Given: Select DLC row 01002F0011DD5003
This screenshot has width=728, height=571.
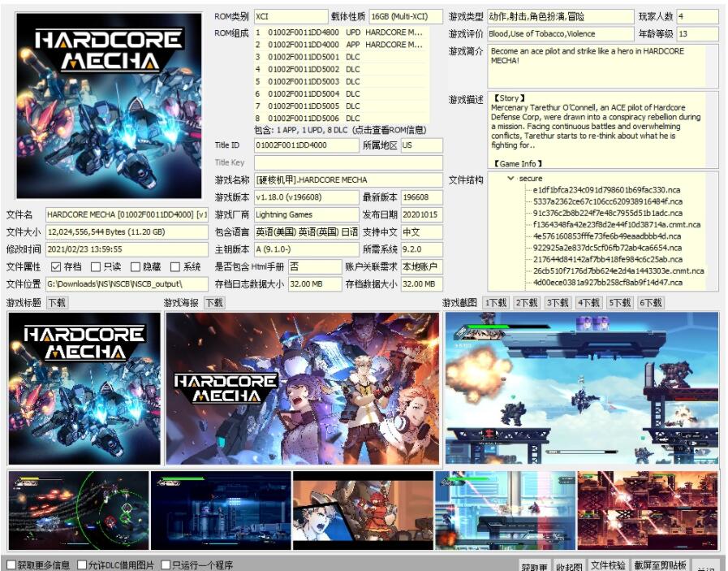Looking at the screenshot, I should [341, 81].
